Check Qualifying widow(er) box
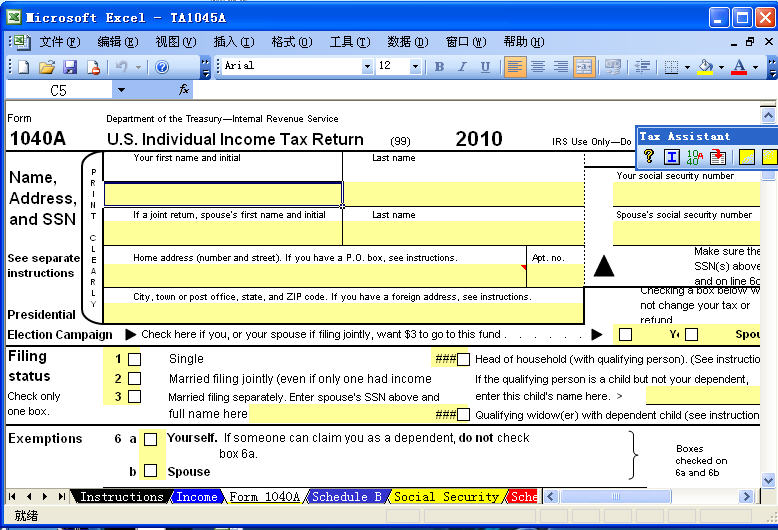The image size is (778, 530). point(463,414)
